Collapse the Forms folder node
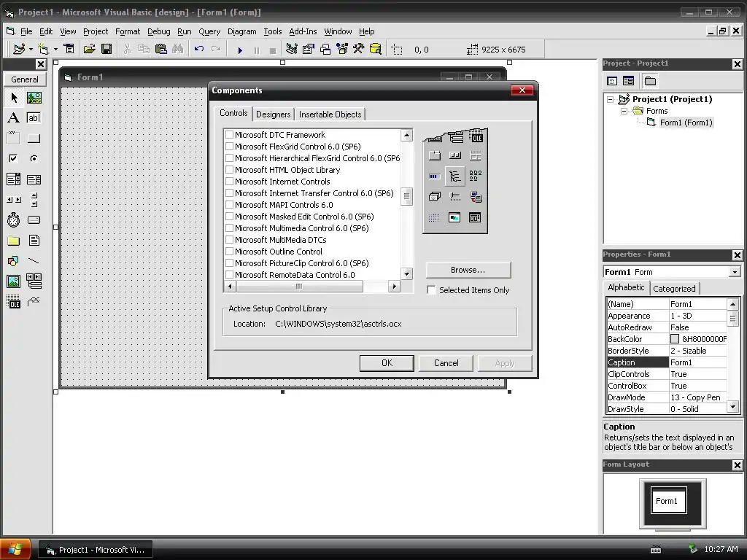 pyautogui.click(x=624, y=111)
